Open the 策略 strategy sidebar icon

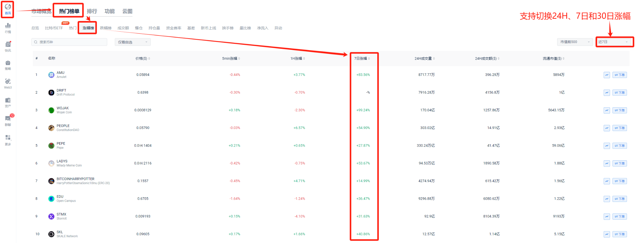click(8, 65)
